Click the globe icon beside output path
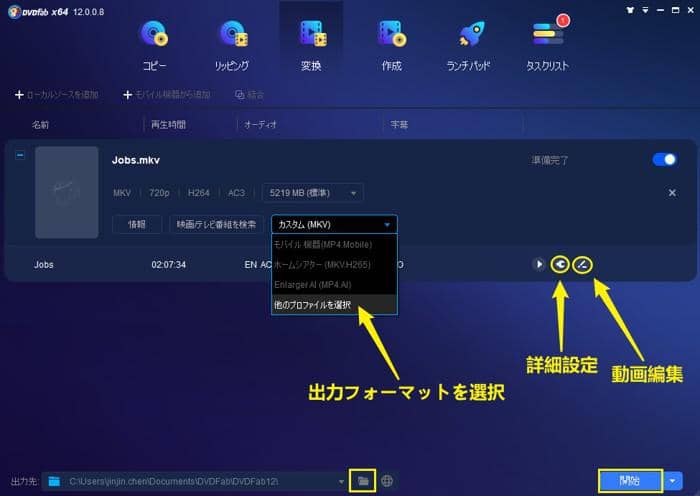The height and width of the screenshot is (496, 700). (387, 481)
